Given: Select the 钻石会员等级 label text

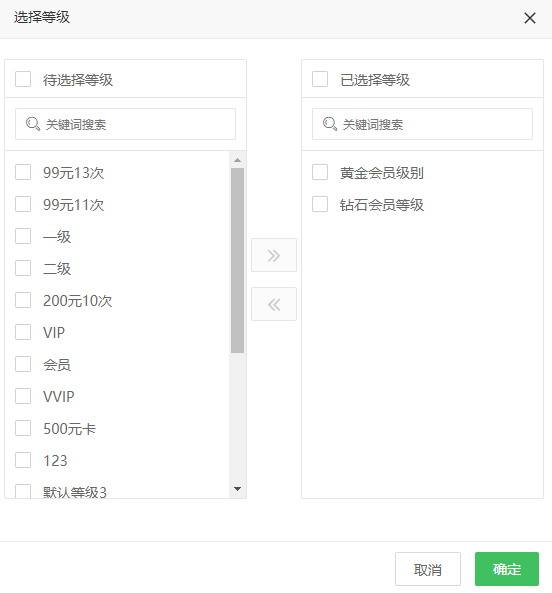Looking at the screenshot, I should [x=382, y=205].
